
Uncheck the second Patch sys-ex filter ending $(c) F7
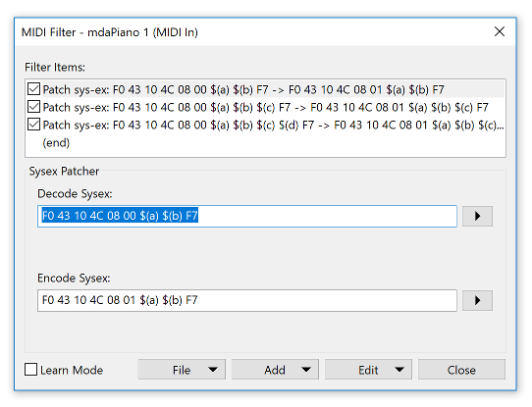point(34,107)
